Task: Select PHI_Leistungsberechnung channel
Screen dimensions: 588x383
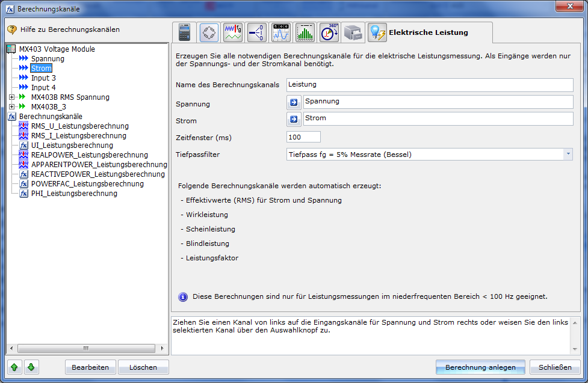Action: (x=74, y=194)
